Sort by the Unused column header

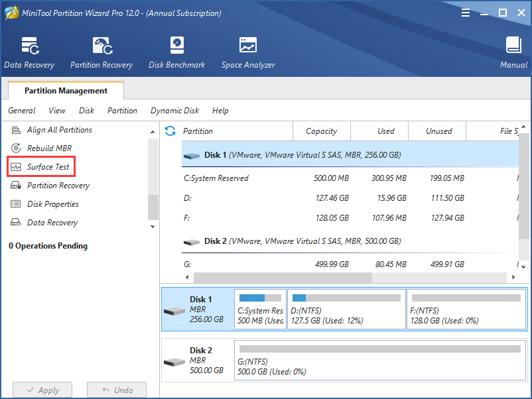(x=437, y=131)
